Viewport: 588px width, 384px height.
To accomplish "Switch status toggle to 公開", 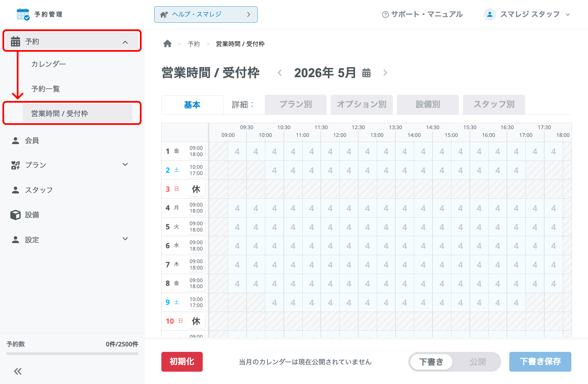I will pyautogui.click(x=478, y=362).
